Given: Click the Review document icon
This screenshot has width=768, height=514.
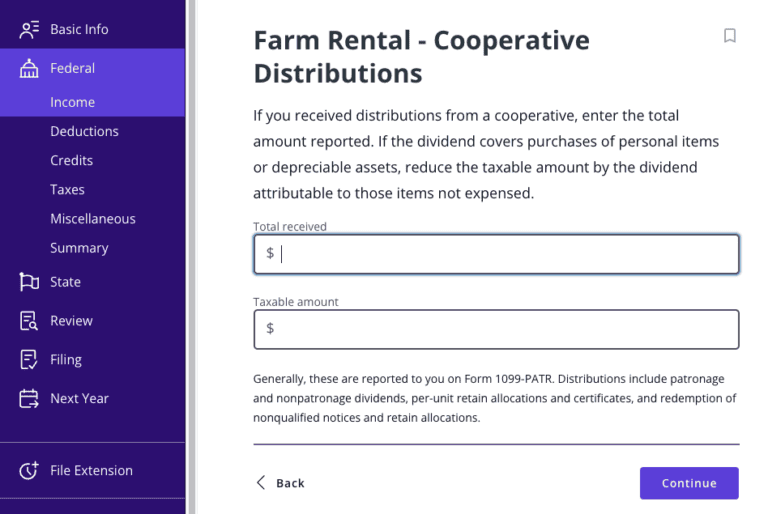Looking at the screenshot, I should click(29, 321).
